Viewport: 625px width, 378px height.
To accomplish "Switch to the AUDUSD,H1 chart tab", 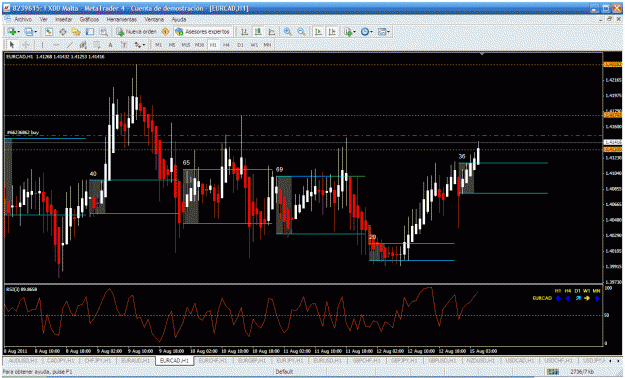I will pyautogui.click(x=22, y=360).
